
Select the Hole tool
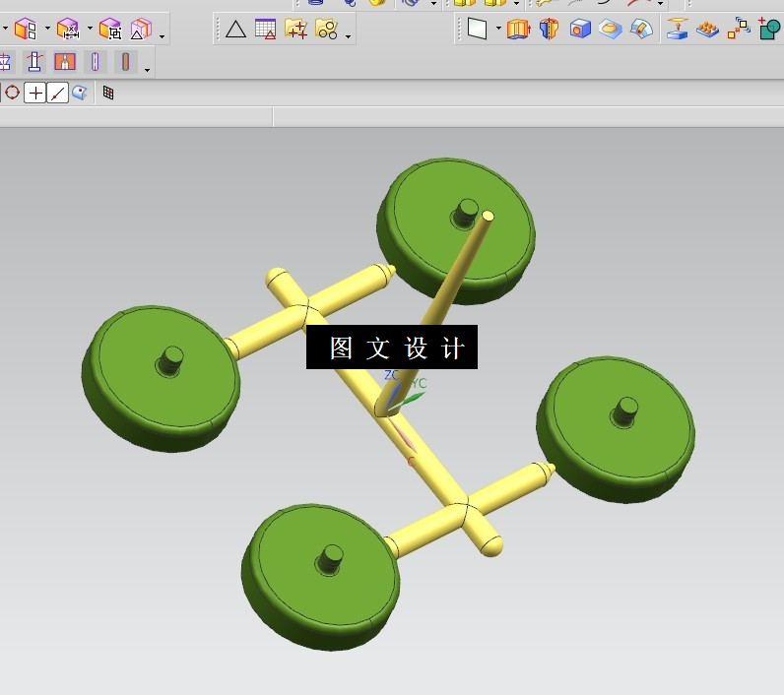pos(580,29)
